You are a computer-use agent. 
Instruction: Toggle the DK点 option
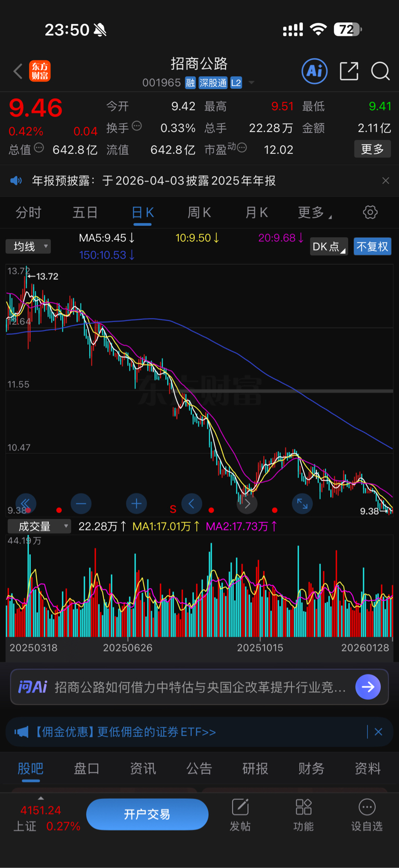pyautogui.click(x=328, y=247)
